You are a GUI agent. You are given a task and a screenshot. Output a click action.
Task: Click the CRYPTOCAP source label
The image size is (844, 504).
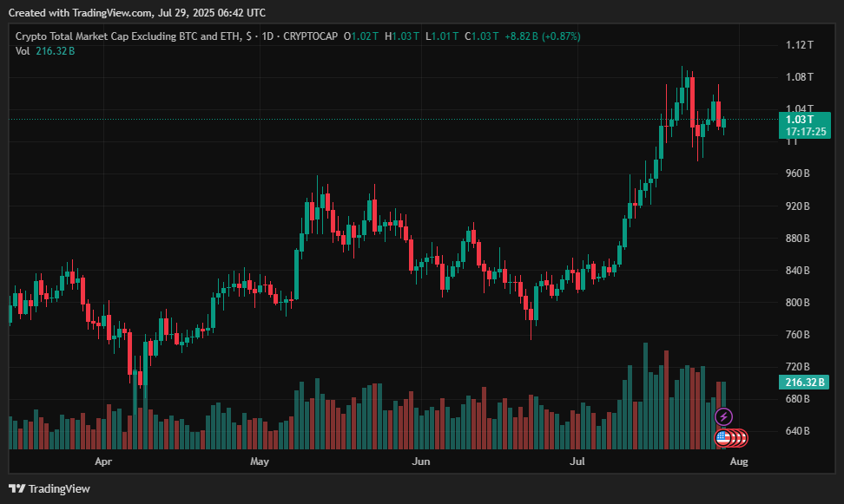pyautogui.click(x=310, y=36)
